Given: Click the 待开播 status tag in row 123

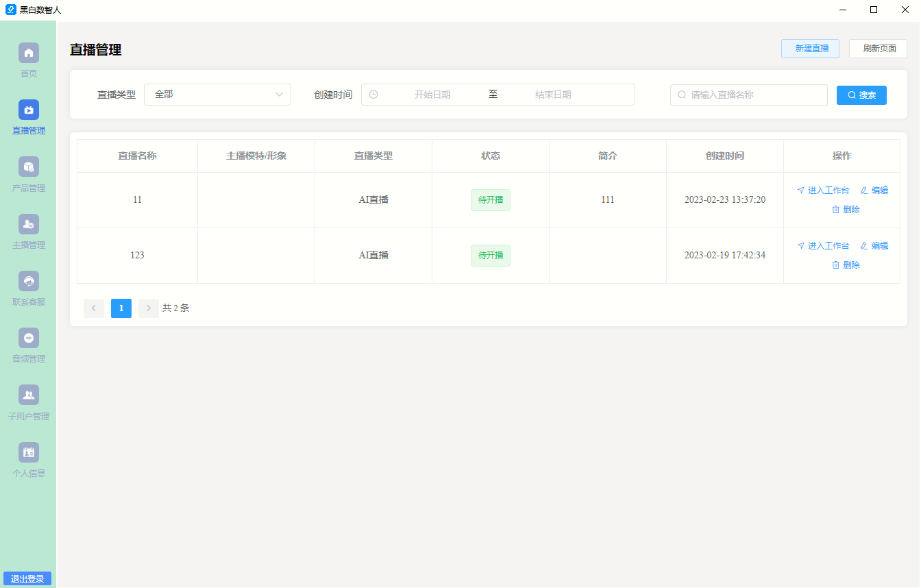Looking at the screenshot, I should click(491, 256).
